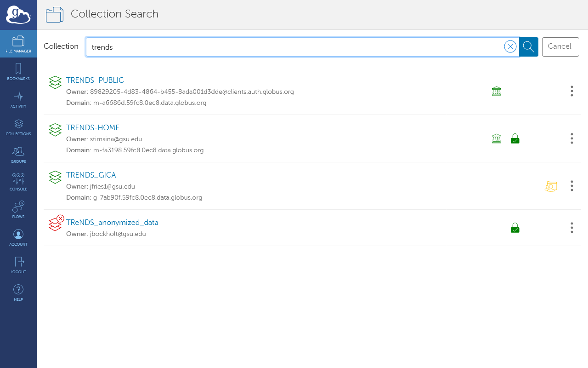Click the Globus cloud logo
Screen dimensions: 588x368
(x=18, y=15)
